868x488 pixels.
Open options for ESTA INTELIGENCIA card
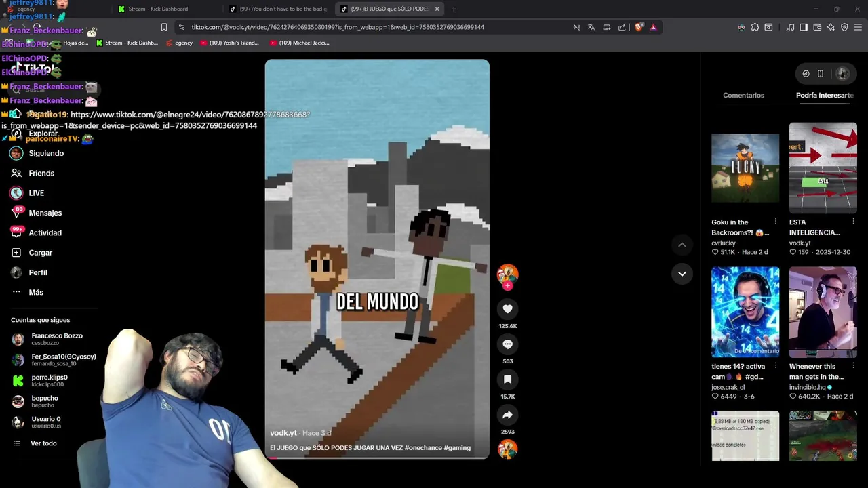(853, 222)
